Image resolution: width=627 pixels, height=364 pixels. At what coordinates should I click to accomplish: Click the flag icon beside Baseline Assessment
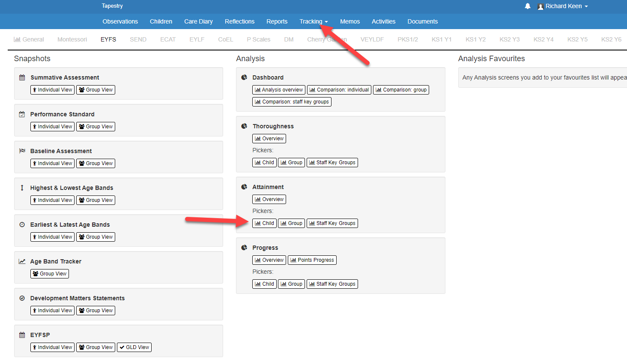pyautogui.click(x=22, y=151)
